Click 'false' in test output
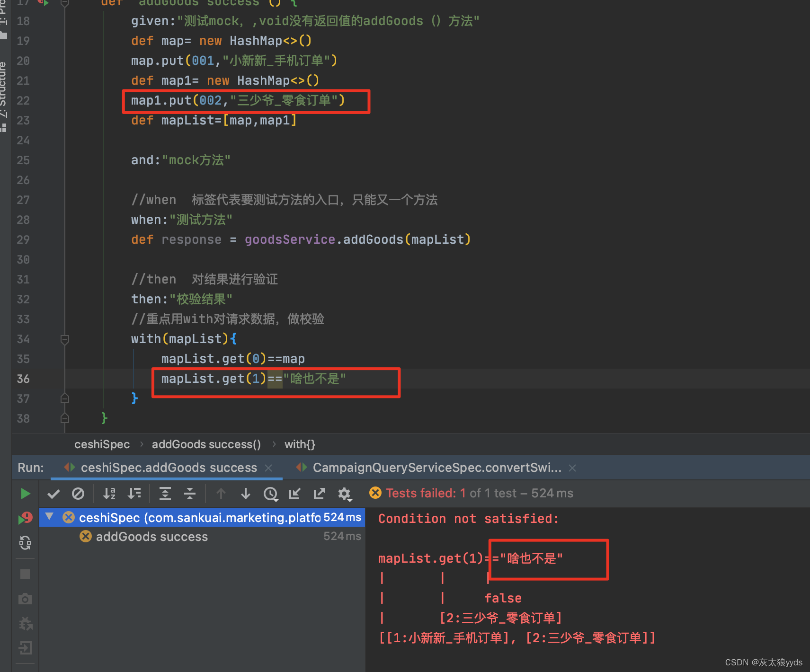810x672 pixels. pos(503,598)
